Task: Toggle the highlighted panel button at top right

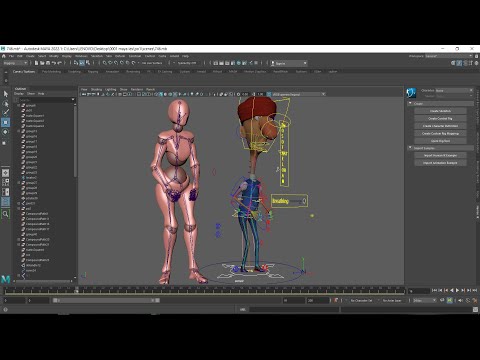Action: tap(459, 63)
